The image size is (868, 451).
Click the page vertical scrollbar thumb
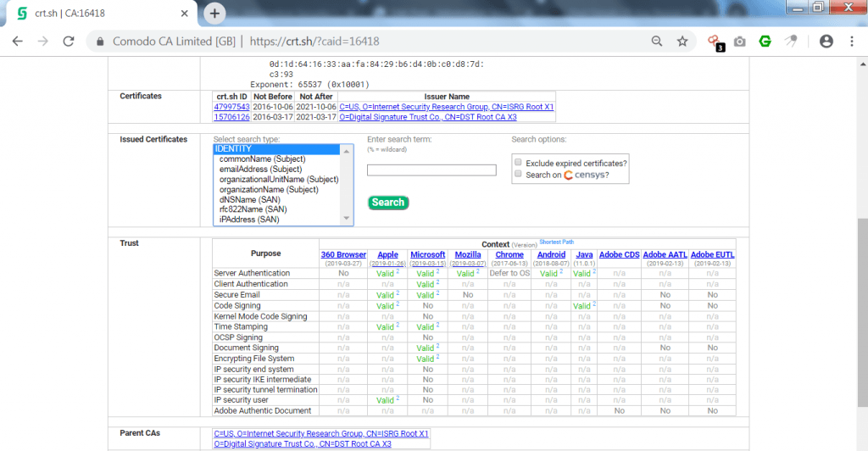(862, 313)
